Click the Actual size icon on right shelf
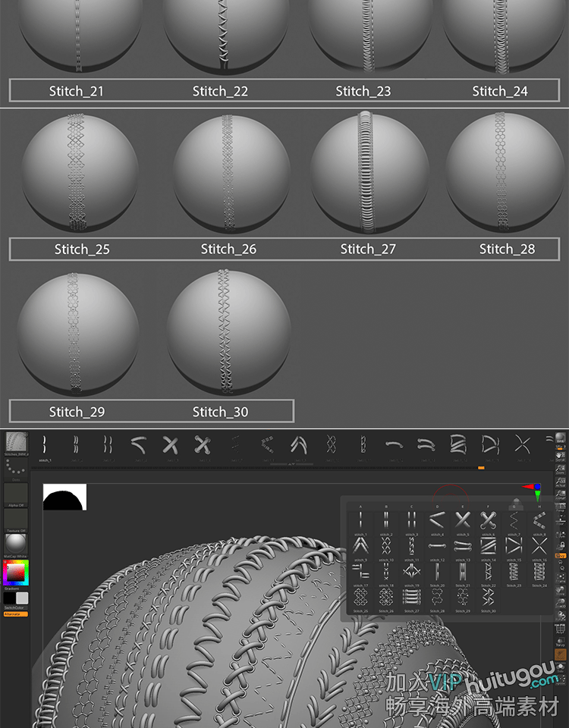Image resolution: width=569 pixels, height=728 pixels. (560, 482)
